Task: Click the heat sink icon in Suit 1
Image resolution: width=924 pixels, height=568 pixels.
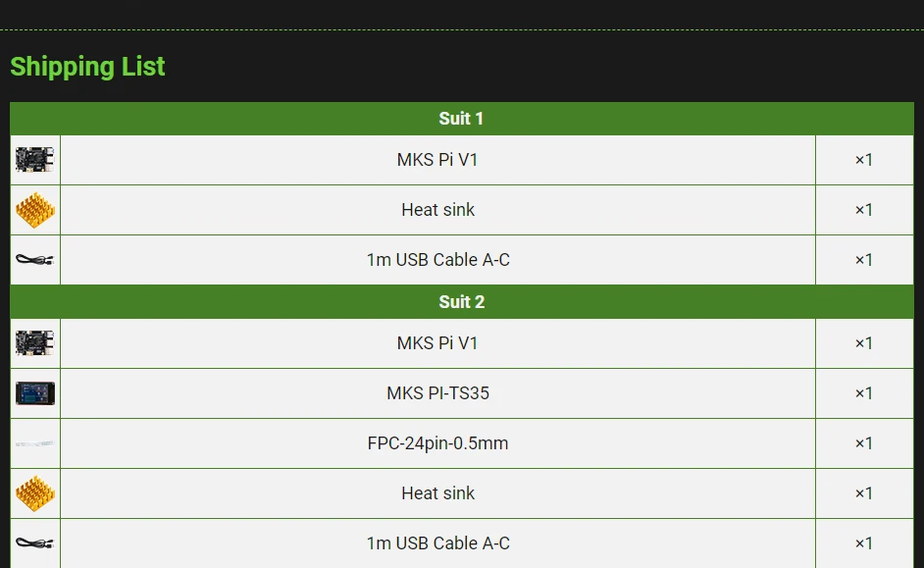Action: (34, 210)
